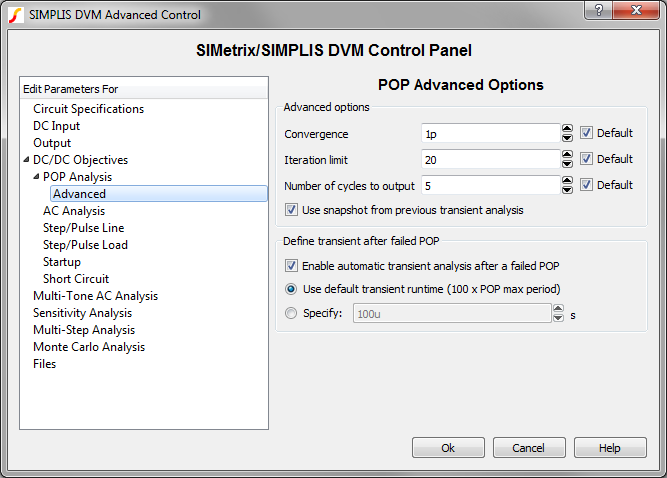Click the SIMPLIS app icon in title bar

(x=14, y=14)
